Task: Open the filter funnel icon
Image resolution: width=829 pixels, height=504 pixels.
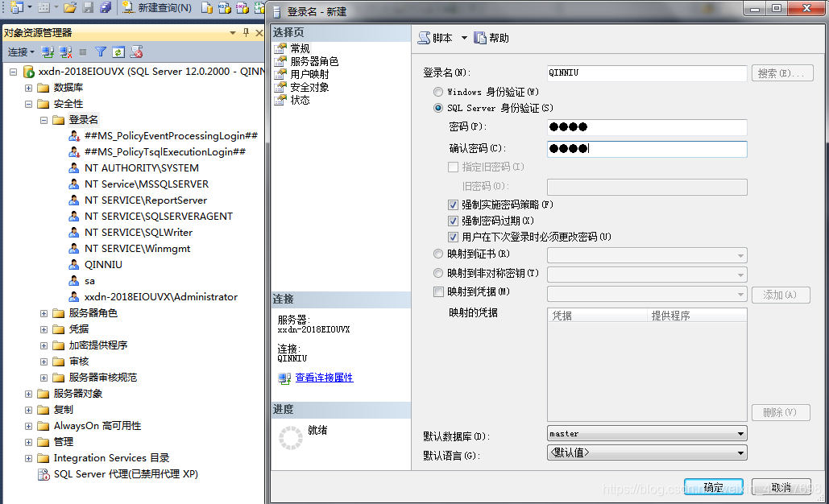Action: (x=101, y=52)
